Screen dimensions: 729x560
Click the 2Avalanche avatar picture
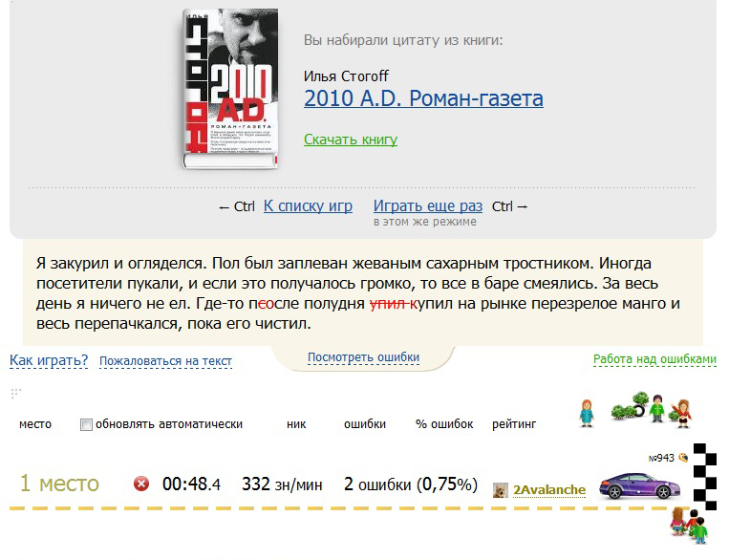(x=501, y=490)
